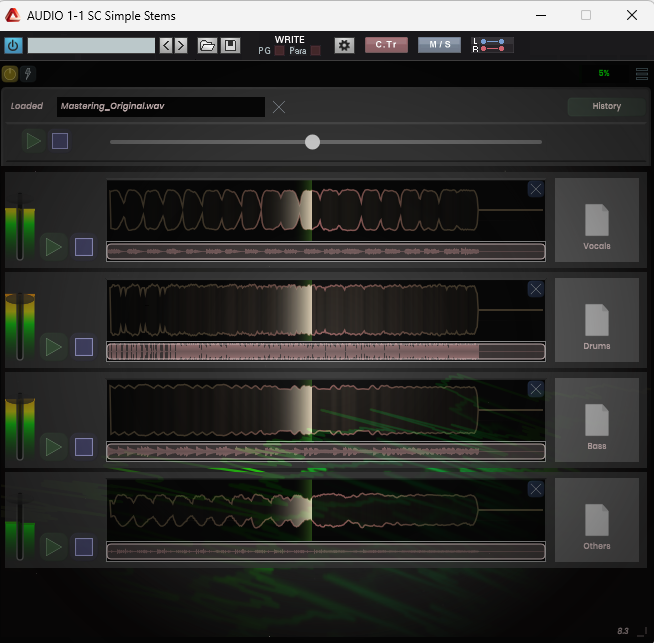The image size is (654, 643).
Task: Toggle the M / S button
Action: click(440, 45)
